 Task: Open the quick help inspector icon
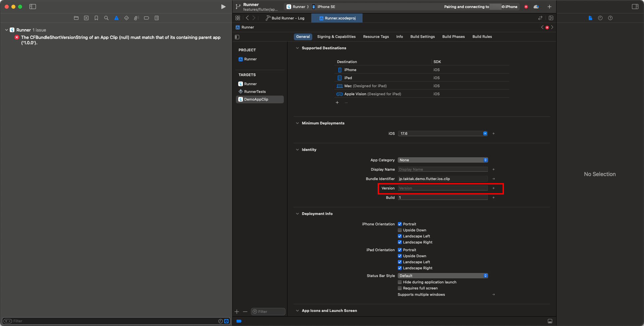pos(610,18)
